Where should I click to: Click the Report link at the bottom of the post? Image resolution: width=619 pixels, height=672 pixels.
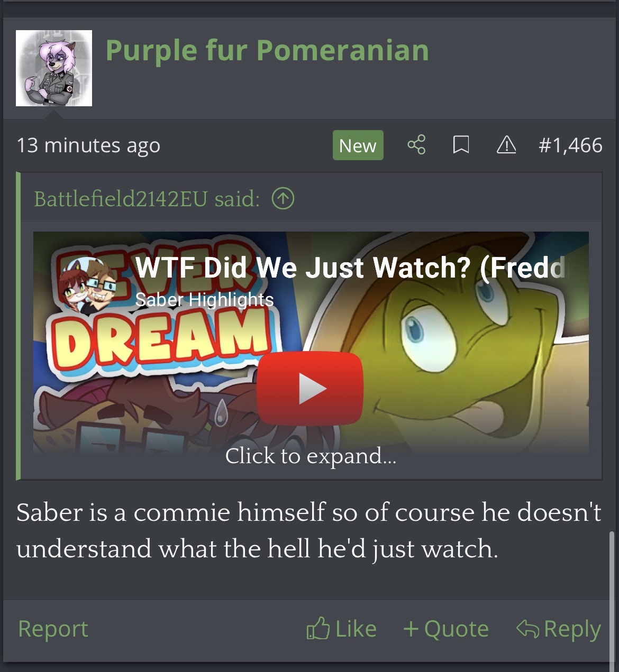pyautogui.click(x=53, y=629)
